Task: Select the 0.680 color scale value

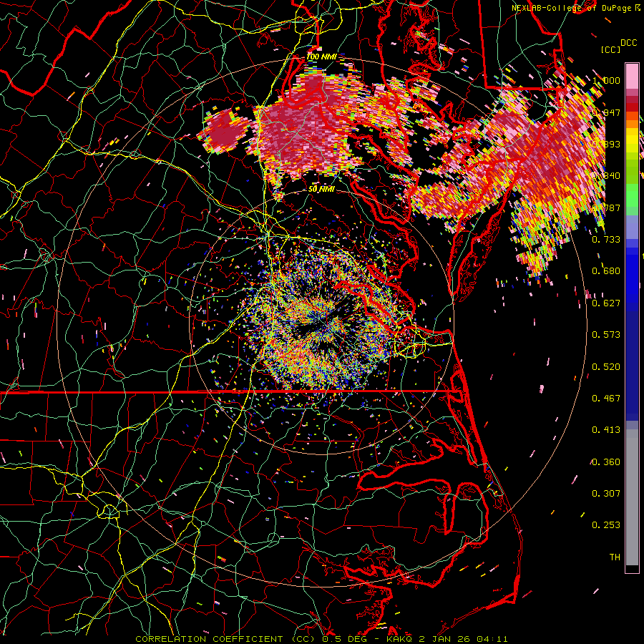Action: [x=606, y=271]
